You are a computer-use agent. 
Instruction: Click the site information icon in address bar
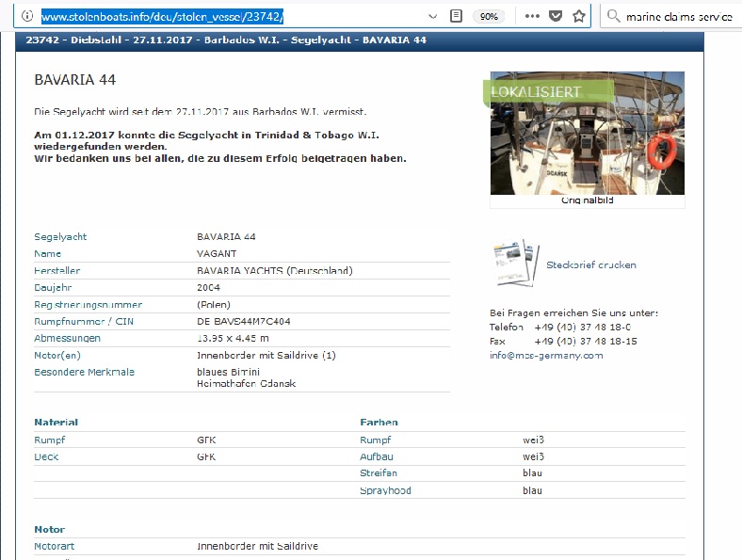coord(28,16)
